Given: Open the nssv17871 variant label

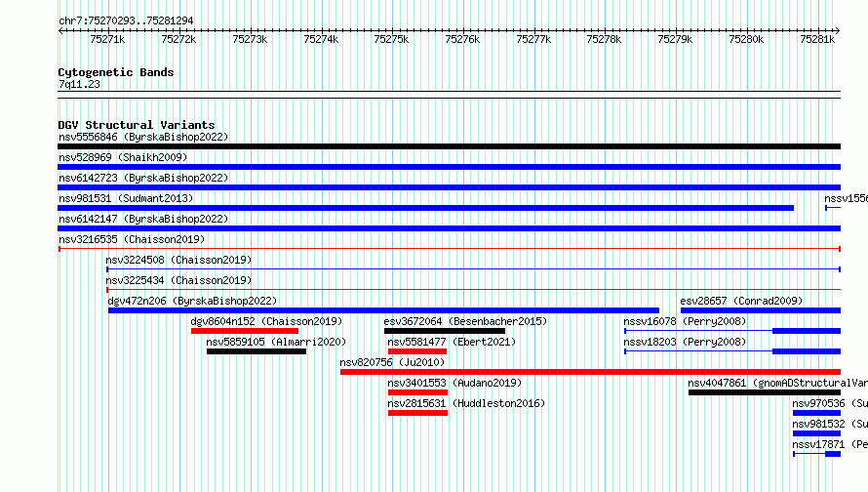Looking at the screenshot, I should click(x=830, y=444).
